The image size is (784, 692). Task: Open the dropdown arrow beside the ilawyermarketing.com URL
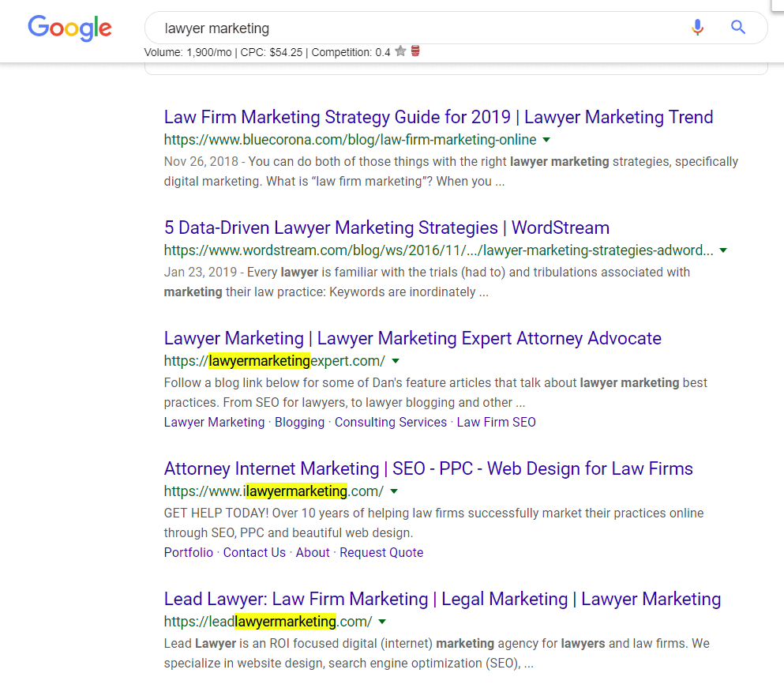(x=394, y=491)
